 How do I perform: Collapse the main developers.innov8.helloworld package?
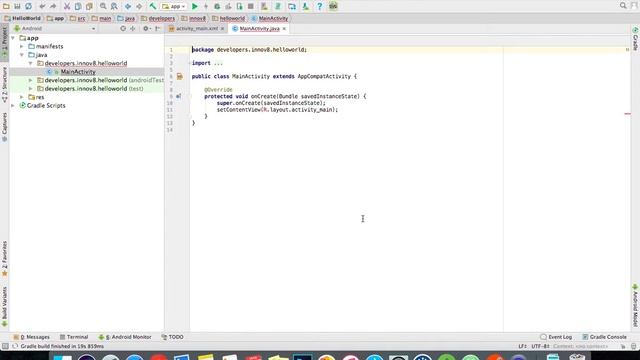(x=30, y=63)
